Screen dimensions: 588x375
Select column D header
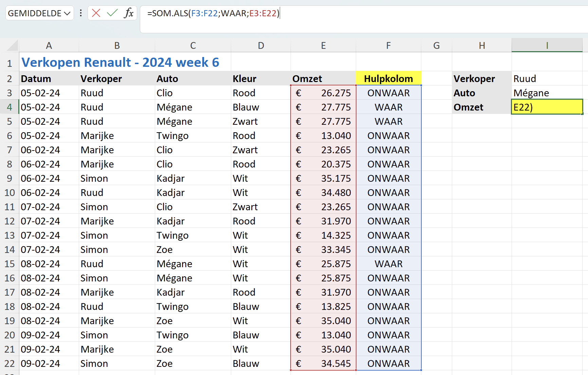[x=261, y=45]
